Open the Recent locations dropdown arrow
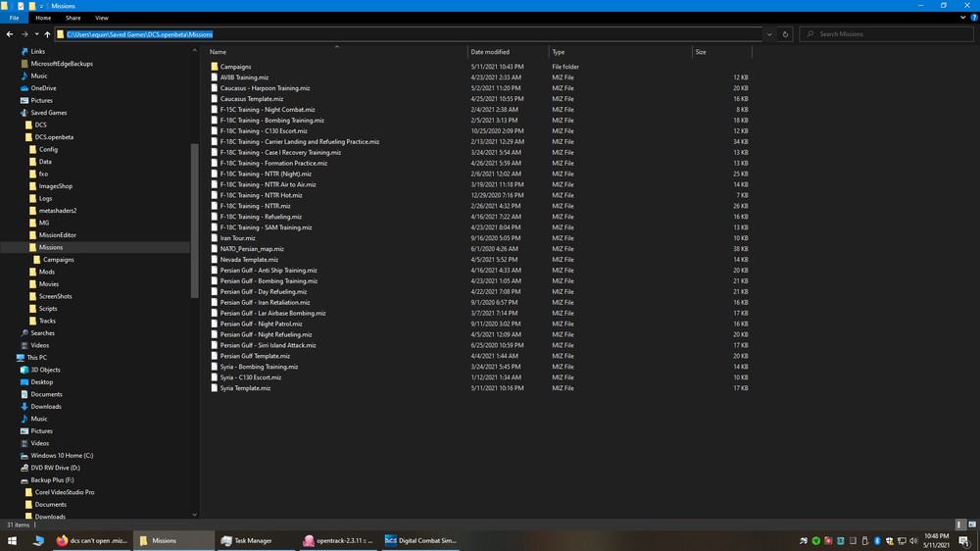This screenshot has width=980, height=551. click(x=36, y=34)
